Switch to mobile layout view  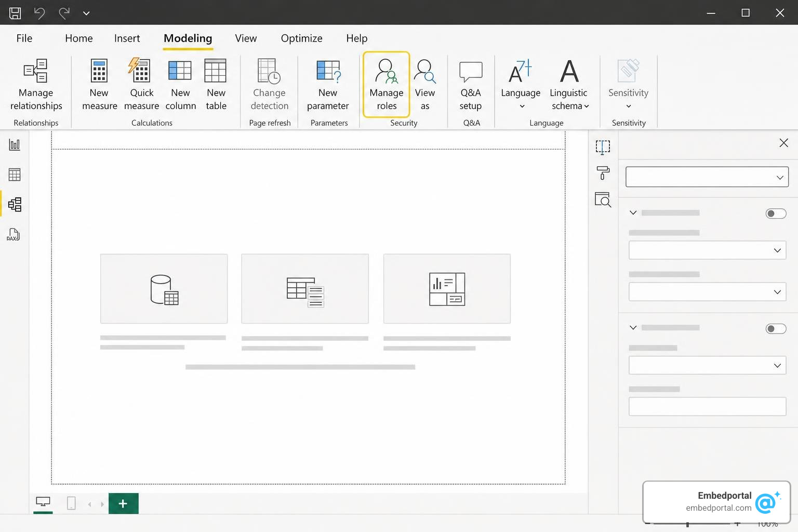[x=72, y=503]
